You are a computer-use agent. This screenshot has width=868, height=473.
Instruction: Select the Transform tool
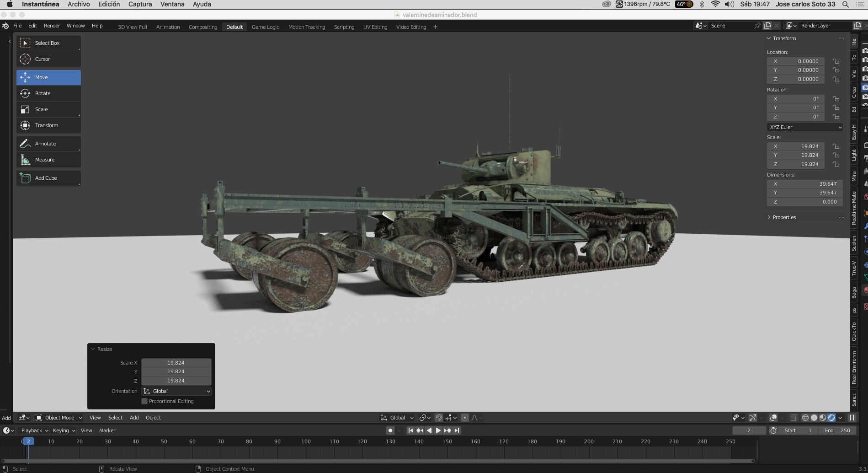point(48,125)
